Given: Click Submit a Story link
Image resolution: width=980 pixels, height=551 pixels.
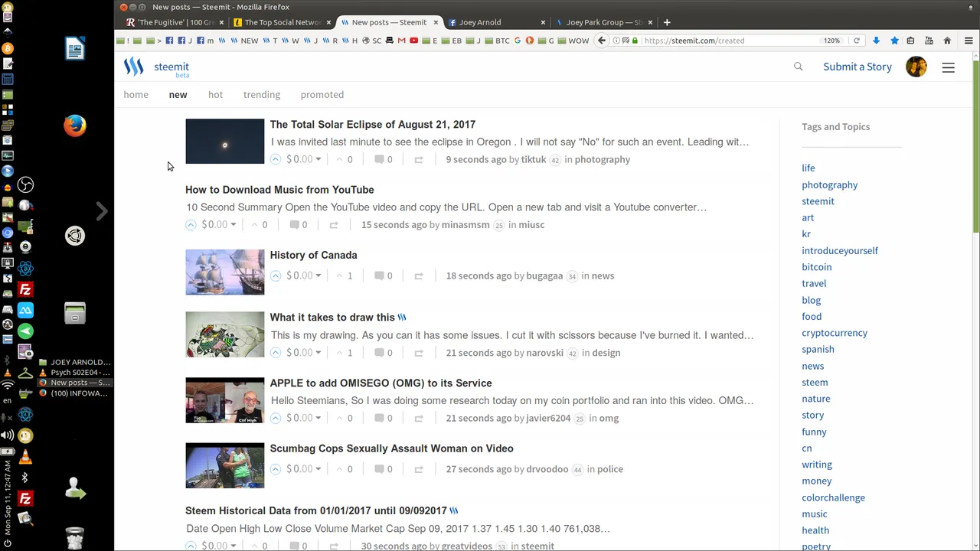Looking at the screenshot, I should pyautogui.click(x=857, y=67).
